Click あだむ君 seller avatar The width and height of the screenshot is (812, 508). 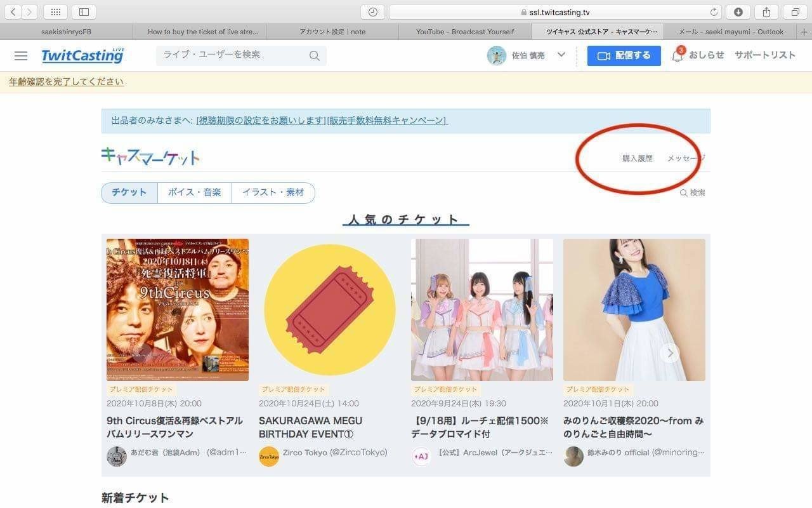117,457
